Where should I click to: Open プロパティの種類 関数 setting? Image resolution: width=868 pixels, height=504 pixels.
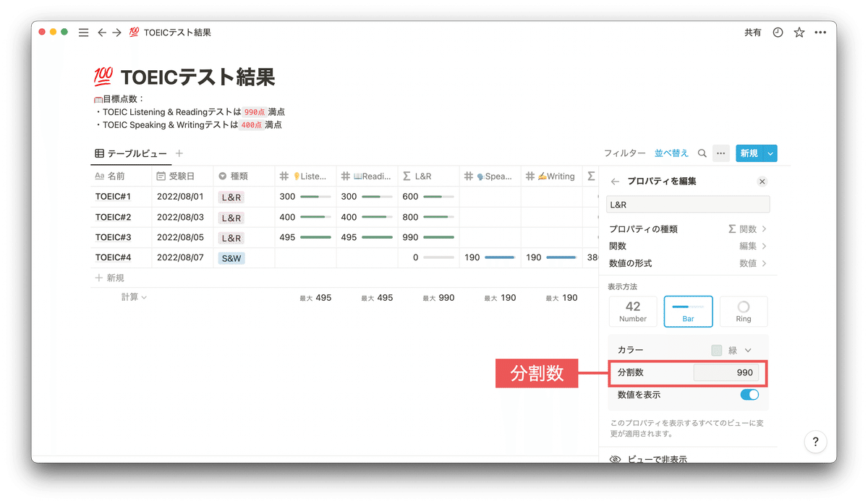688,229
